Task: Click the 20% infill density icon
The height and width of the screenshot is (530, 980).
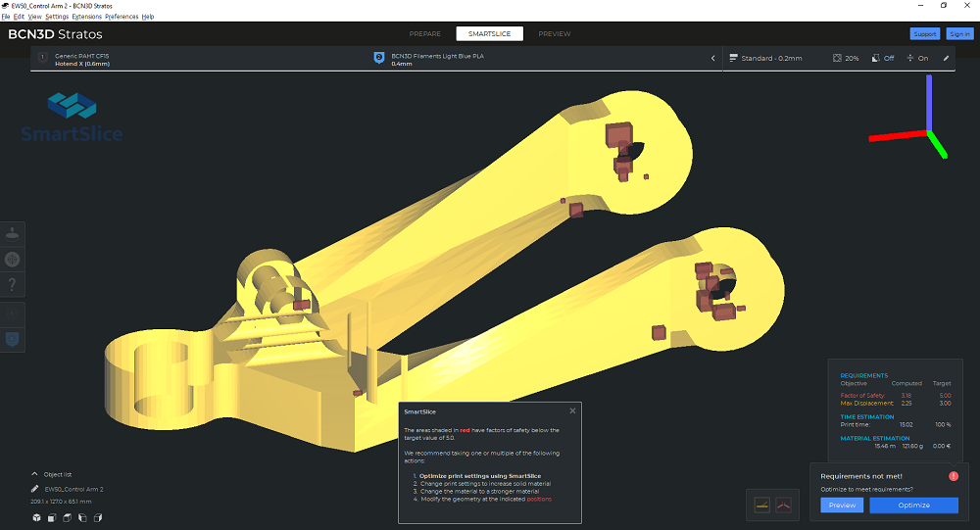Action: tap(837, 58)
